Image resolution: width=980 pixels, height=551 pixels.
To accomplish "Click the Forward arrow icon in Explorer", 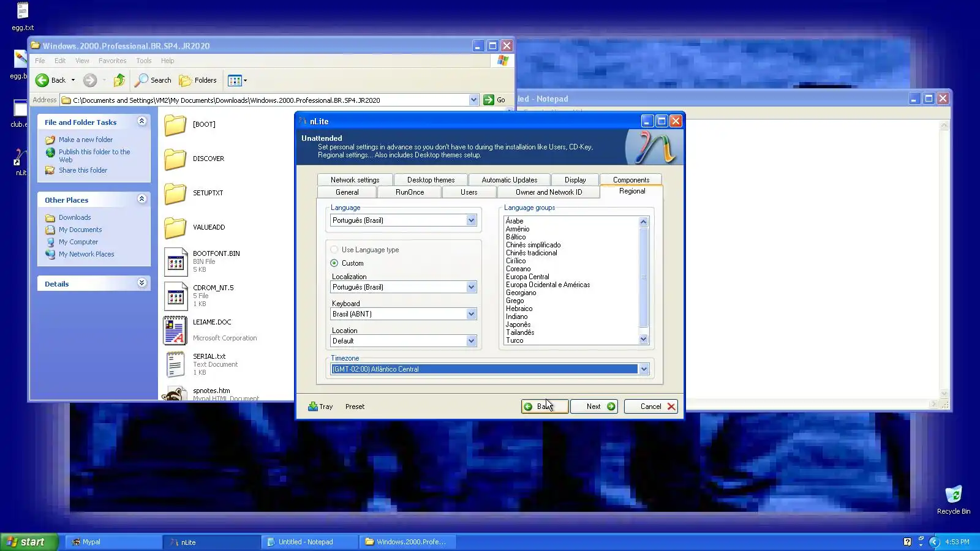I will pos(90,80).
